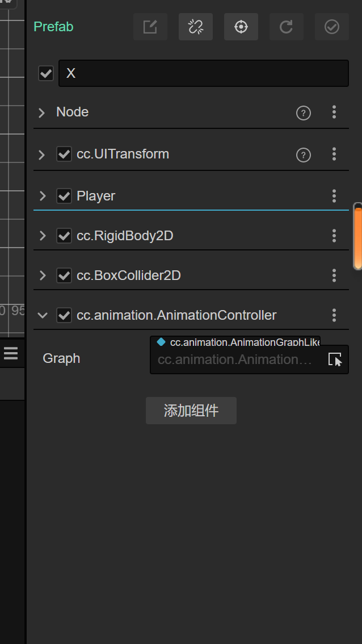Open cc.RigidBody2D three-dot options menu
The image size is (362, 644).
pos(334,236)
